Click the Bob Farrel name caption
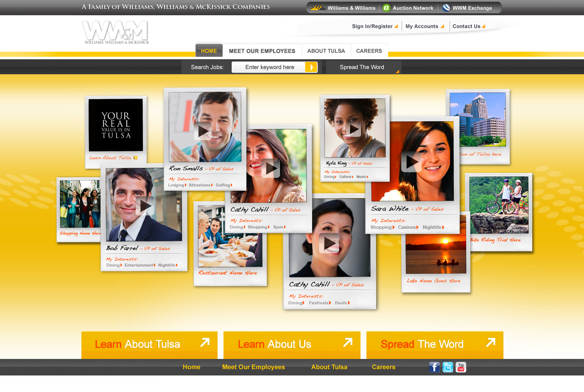This screenshot has width=584, height=392. [x=122, y=248]
